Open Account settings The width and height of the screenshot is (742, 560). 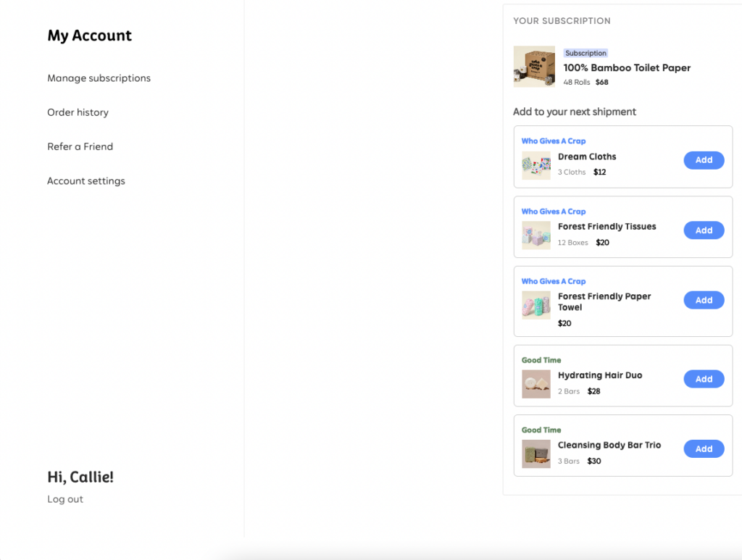pos(86,180)
